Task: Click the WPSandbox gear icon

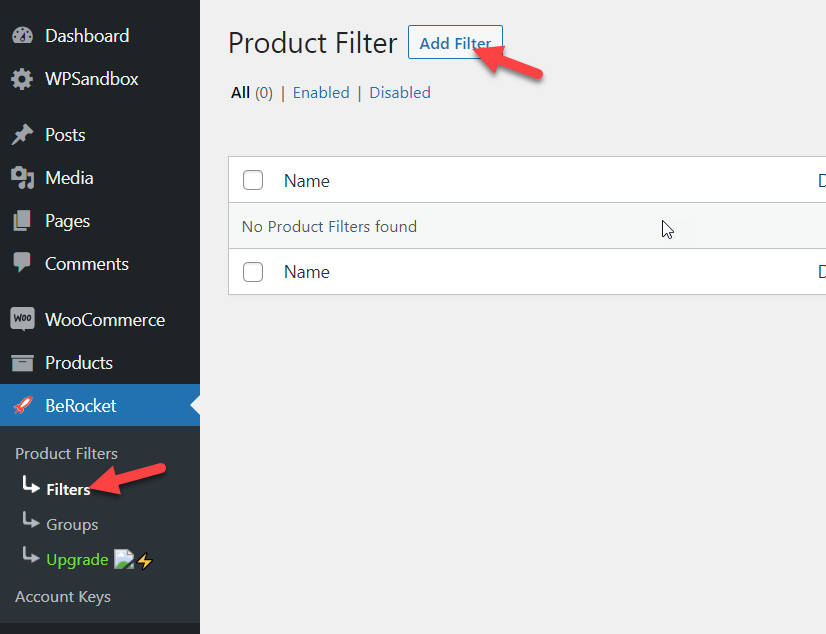Action: pyautogui.click(x=22, y=79)
